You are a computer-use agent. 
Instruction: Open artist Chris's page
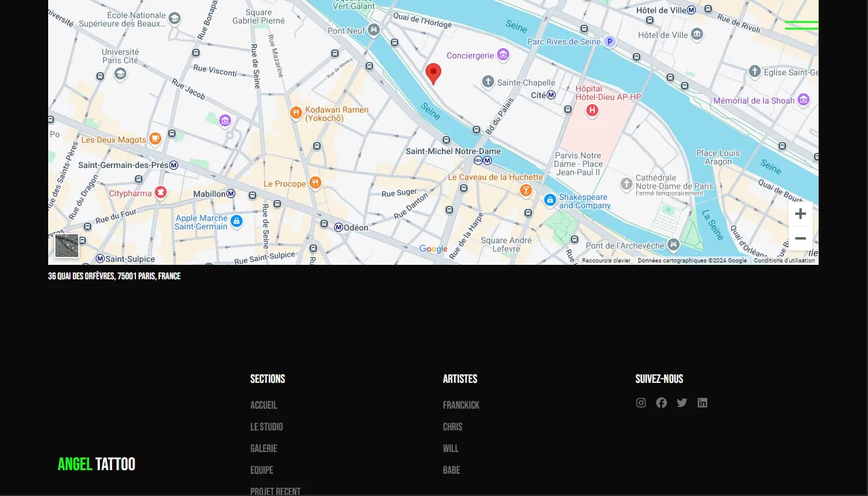click(x=453, y=427)
